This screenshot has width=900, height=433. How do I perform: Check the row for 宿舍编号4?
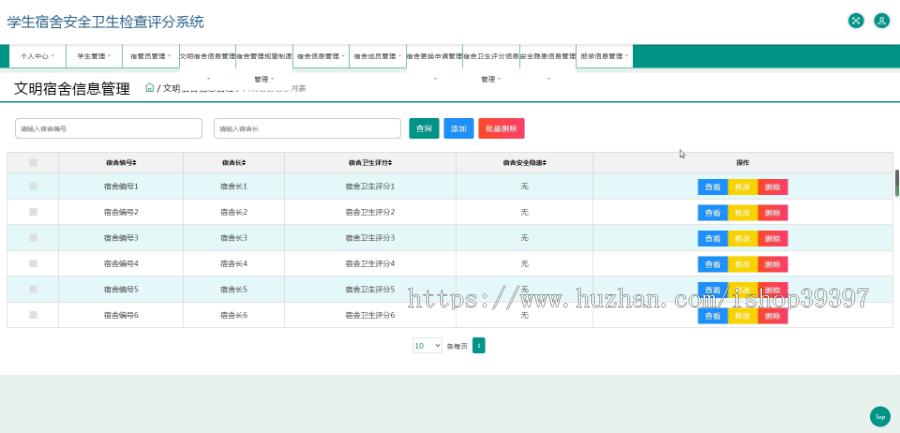(x=33, y=263)
